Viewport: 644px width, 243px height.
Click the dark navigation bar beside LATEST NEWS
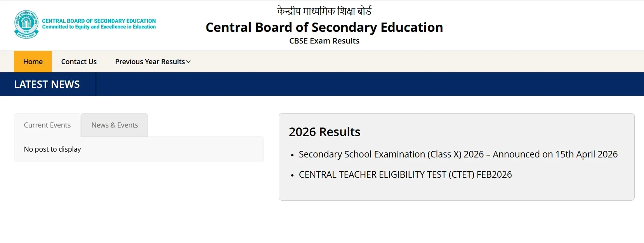click(349, 84)
